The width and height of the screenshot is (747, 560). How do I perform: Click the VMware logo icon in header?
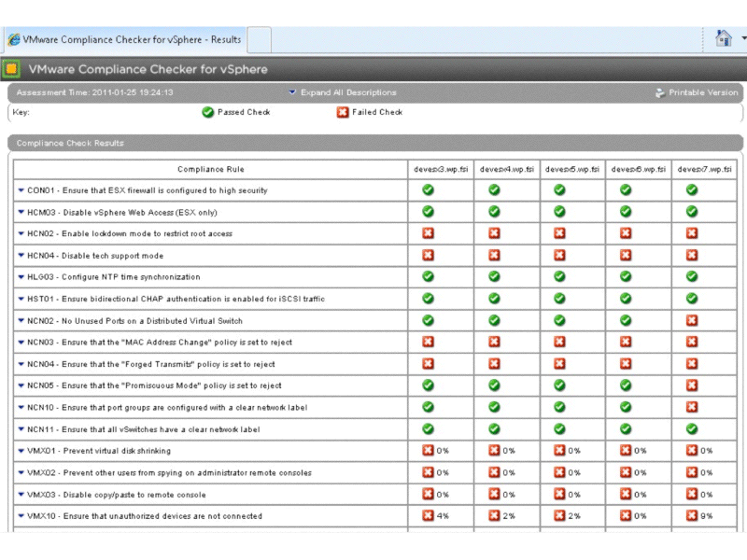point(11,69)
